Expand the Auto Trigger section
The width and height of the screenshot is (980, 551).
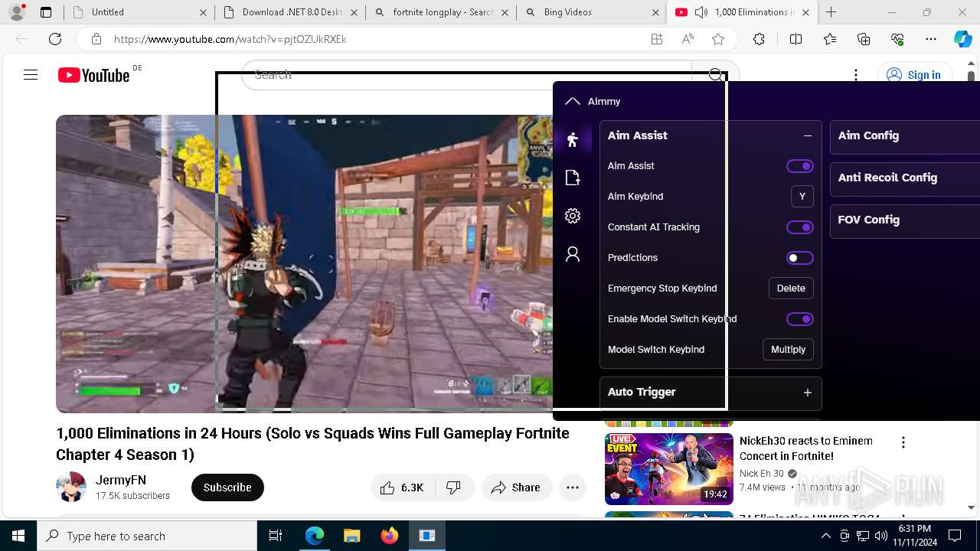pos(807,393)
